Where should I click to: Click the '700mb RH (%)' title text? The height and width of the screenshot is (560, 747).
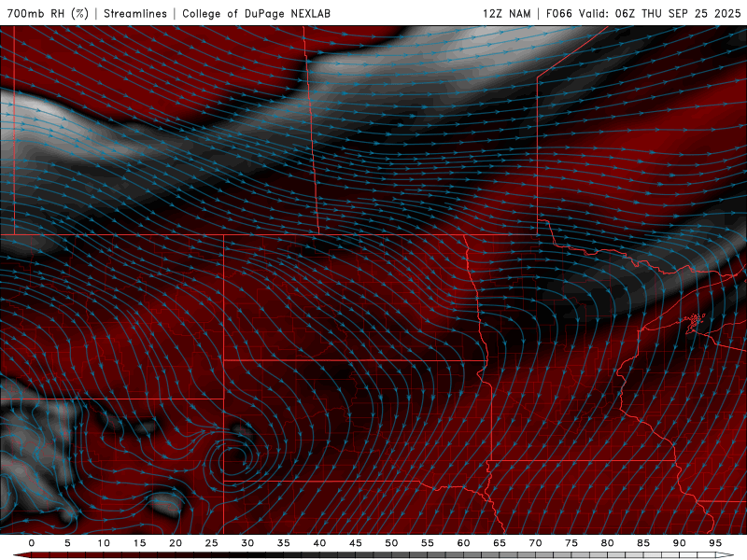[x=48, y=13]
